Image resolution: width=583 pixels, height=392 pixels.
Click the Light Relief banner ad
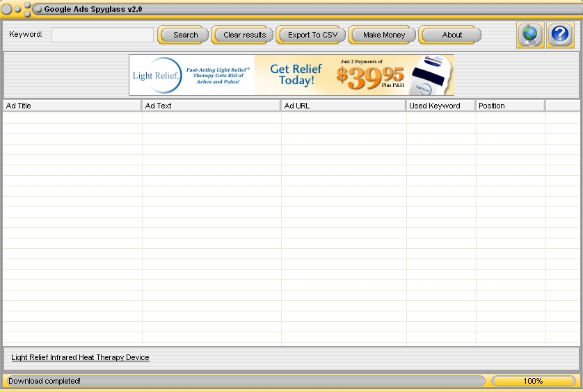click(291, 75)
